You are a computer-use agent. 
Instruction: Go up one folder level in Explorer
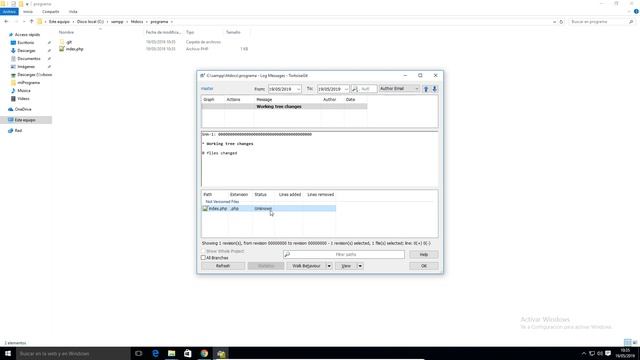pyautogui.click(x=31, y=22)
